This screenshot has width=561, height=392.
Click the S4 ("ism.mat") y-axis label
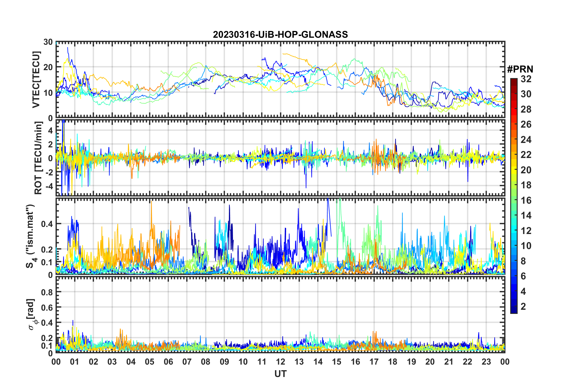tap(30, 236)
